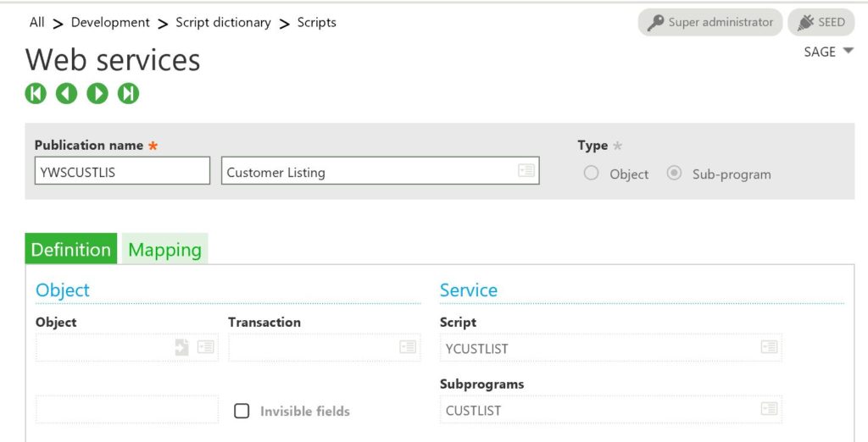Open the Definition tab
Viewport: 868px width, 442px height.
tap(71, 250)
